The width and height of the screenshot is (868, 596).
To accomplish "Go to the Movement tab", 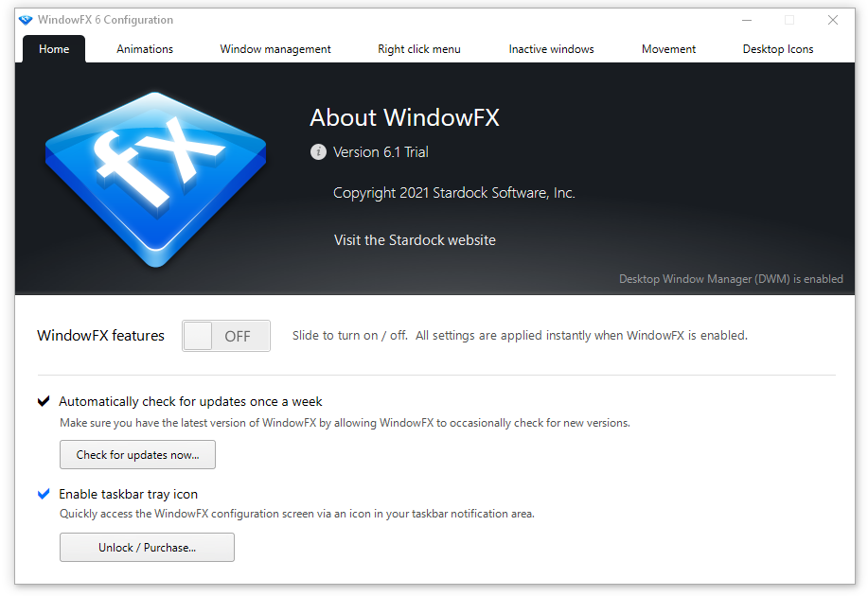I will [667, 48].
